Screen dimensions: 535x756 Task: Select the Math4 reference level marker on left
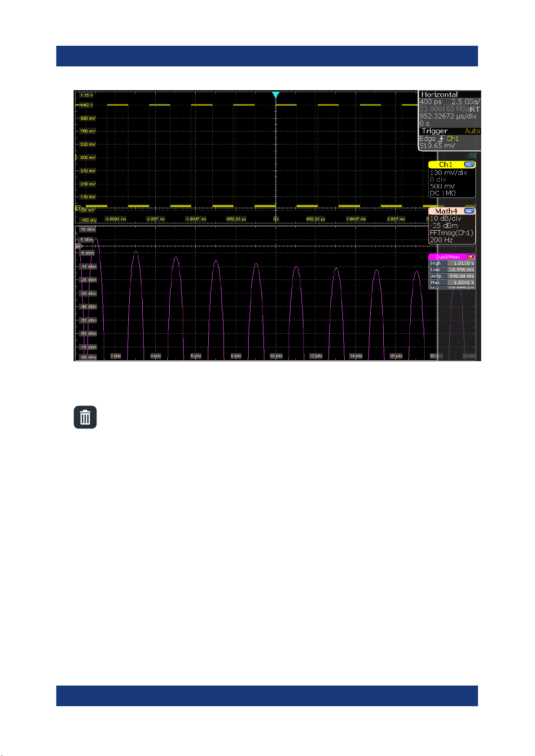point(78,246)
